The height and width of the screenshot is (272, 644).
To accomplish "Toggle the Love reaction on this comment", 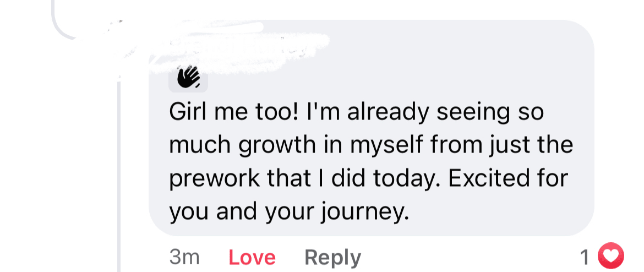I will (x=252, y=257).
